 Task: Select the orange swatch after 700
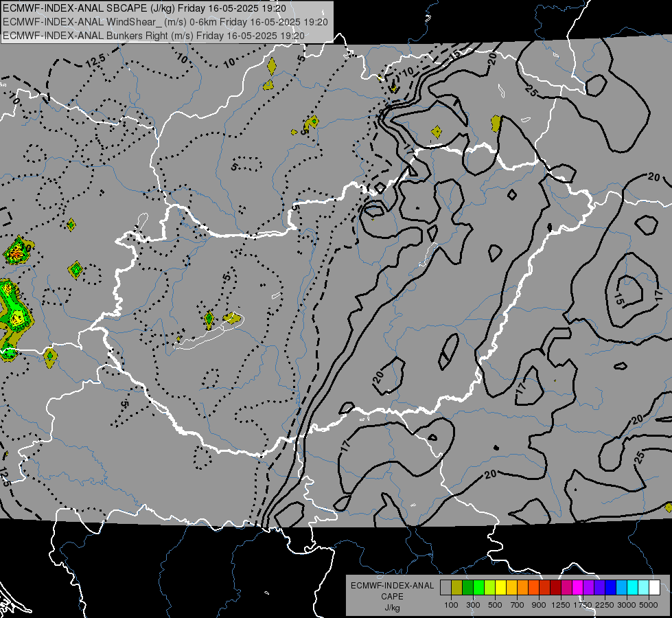coord(523,588)
